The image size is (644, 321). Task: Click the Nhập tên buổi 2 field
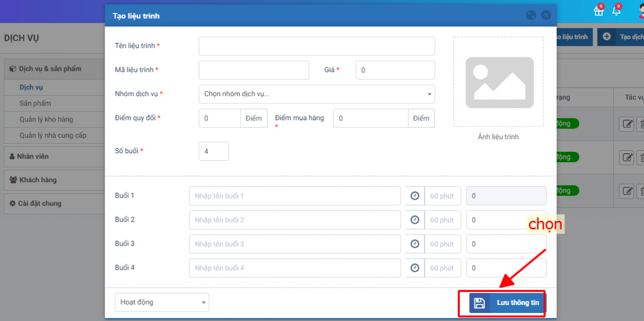point(295,220)
